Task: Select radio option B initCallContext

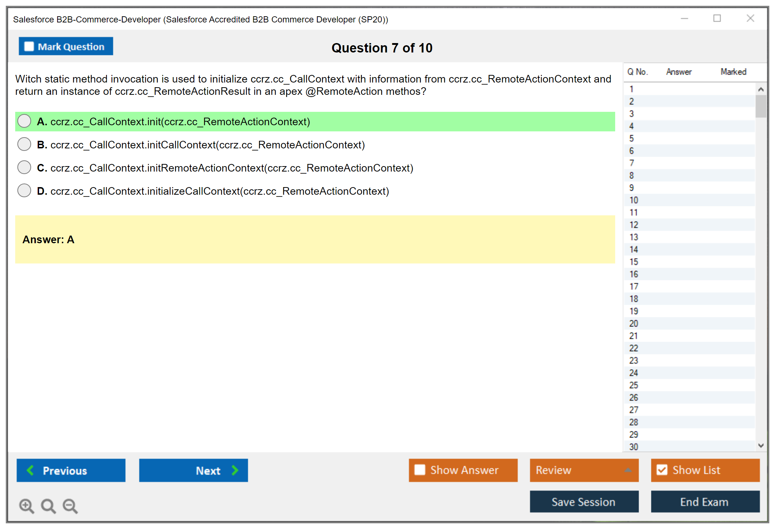Action: 24,144
